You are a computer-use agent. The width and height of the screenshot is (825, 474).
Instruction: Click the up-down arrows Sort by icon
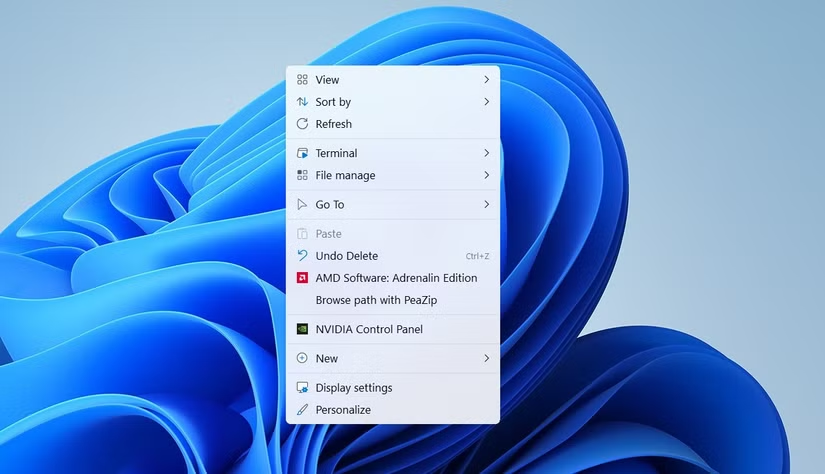(302, 102)
